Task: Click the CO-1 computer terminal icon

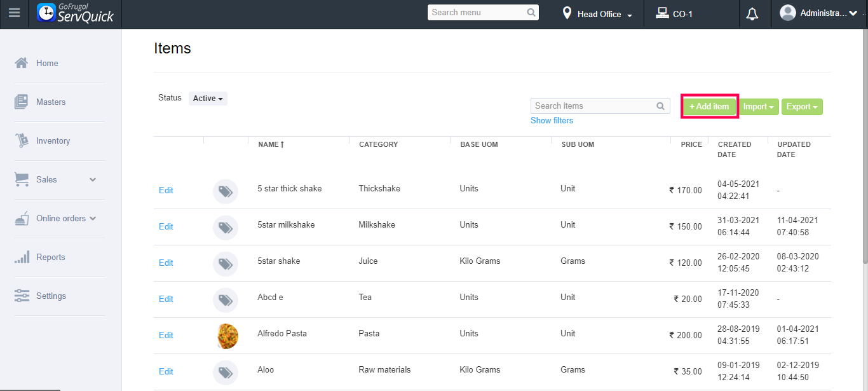Action: tap(662, 13)
